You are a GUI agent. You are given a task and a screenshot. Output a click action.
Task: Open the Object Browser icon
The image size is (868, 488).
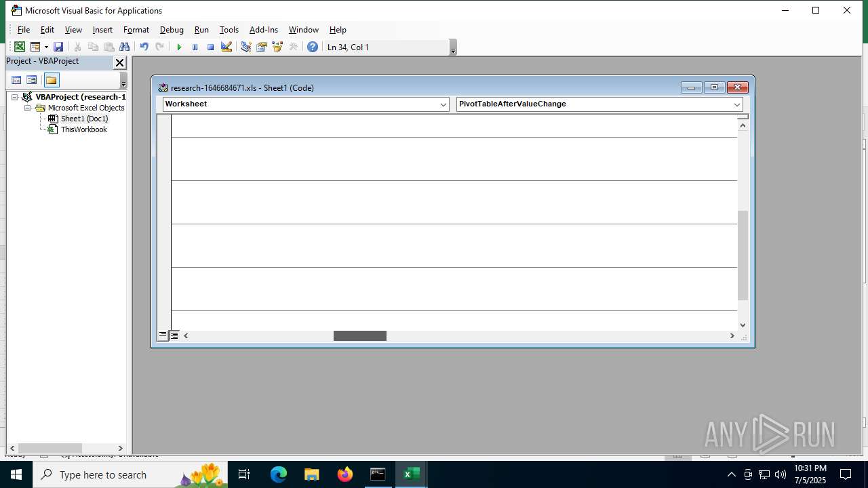277,47
